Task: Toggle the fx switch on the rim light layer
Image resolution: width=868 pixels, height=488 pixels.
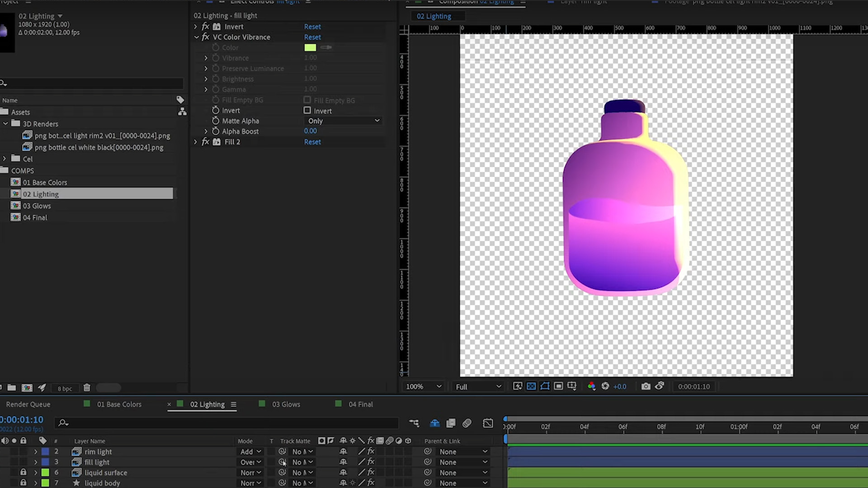Action: pyautogui.click(x=371, y=451)
